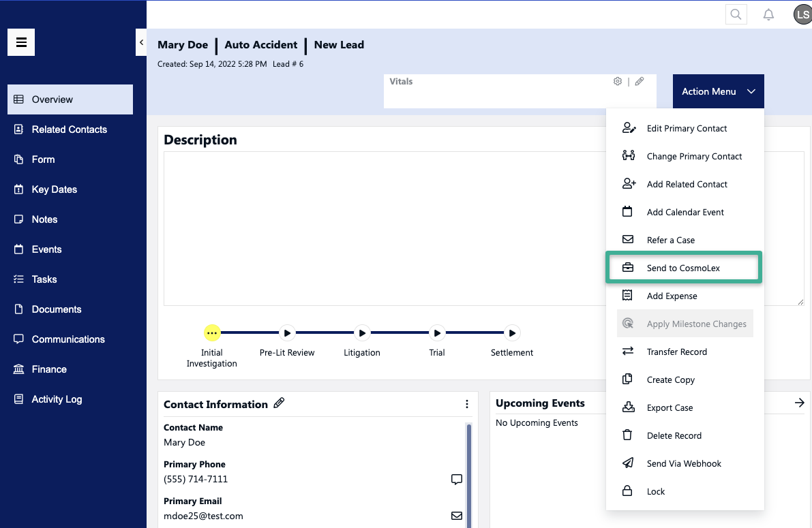
Task: Click the Litigation milestone play button
Action: pos(362,333)
